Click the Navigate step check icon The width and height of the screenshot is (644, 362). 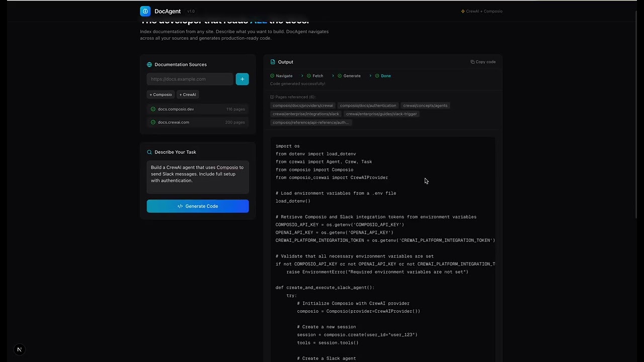272,76
